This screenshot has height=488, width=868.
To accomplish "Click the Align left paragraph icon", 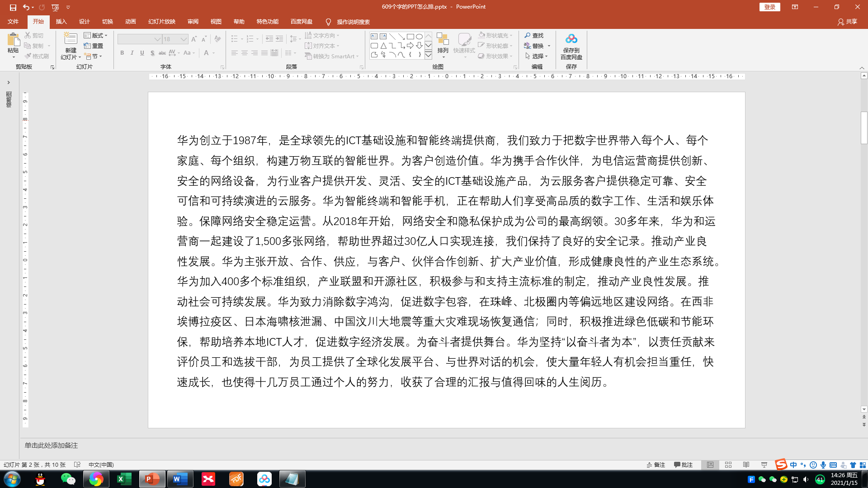I will 234,53.
